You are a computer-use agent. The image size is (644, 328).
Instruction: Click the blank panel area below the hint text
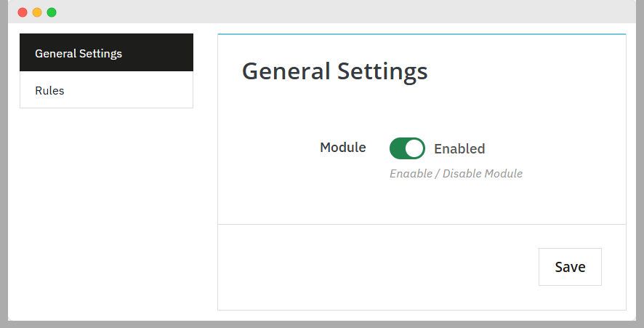422,204
